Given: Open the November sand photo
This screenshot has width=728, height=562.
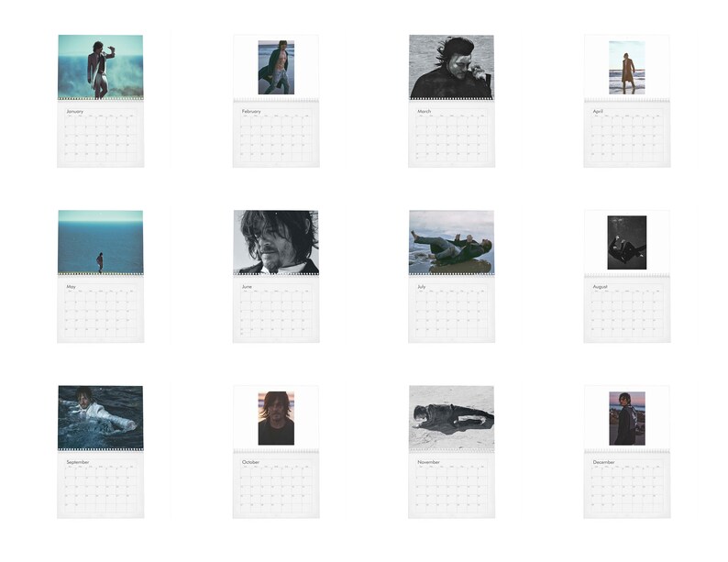Looking at the screenshot, I should click(451, 417).
